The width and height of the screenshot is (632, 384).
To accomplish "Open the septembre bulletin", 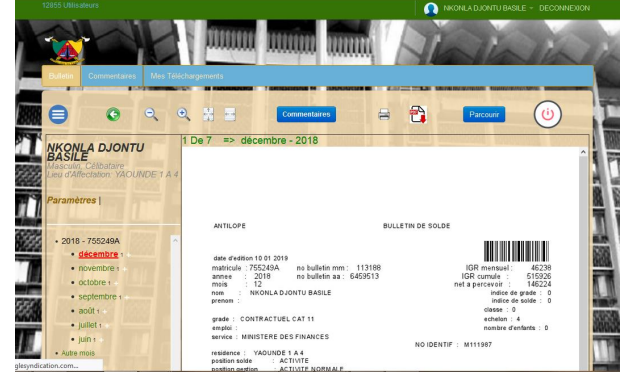I will (97, 297).
